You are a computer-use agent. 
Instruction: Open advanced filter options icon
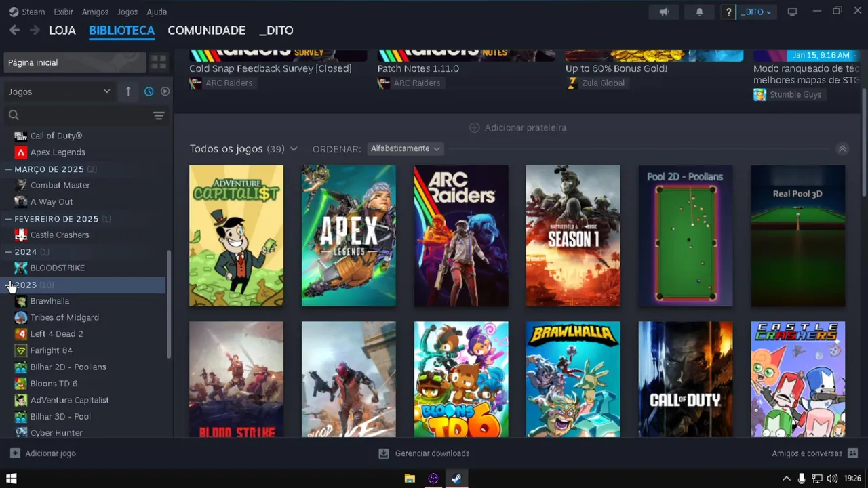159,116
